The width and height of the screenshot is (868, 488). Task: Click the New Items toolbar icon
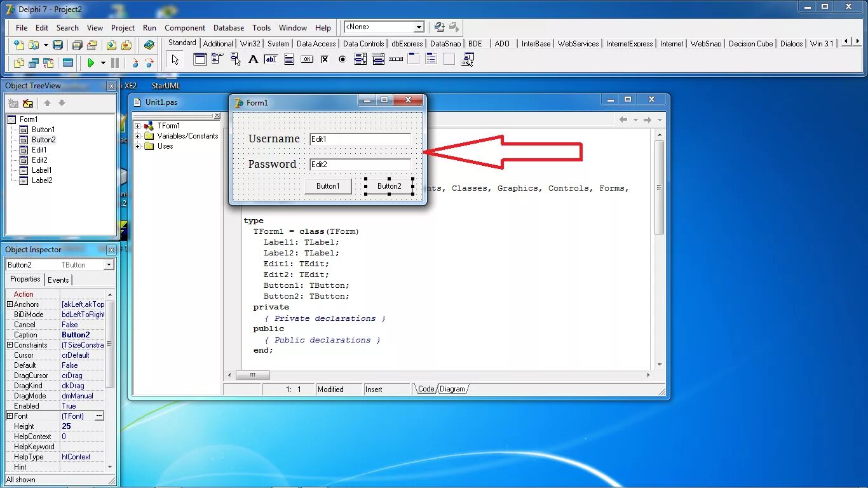pos(19,45)
